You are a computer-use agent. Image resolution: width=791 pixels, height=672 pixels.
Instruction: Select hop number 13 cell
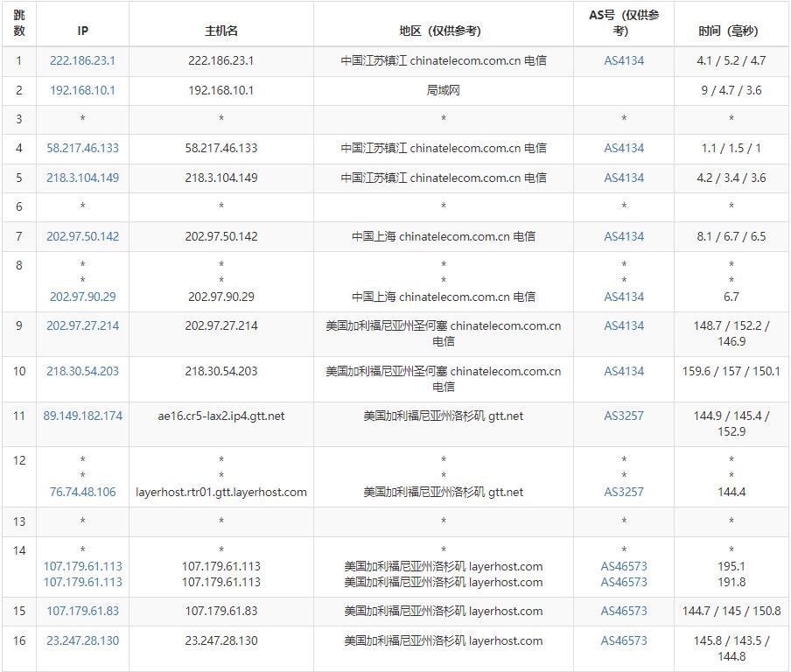tap(19, 521)
